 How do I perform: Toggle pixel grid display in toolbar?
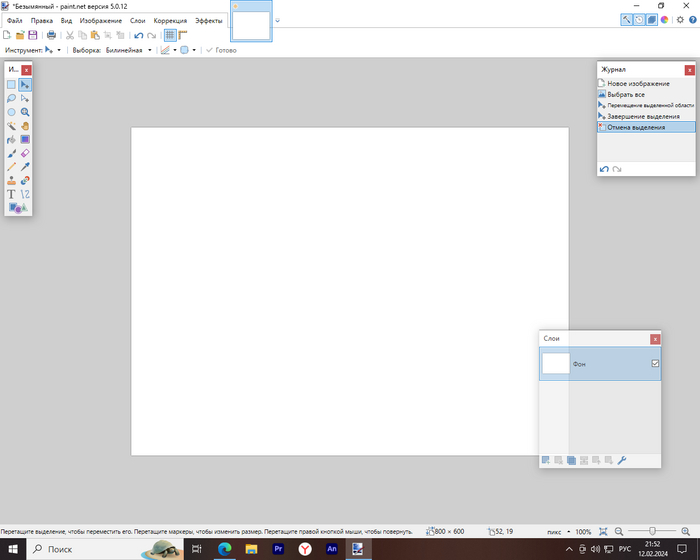click(x=170, y=35)
